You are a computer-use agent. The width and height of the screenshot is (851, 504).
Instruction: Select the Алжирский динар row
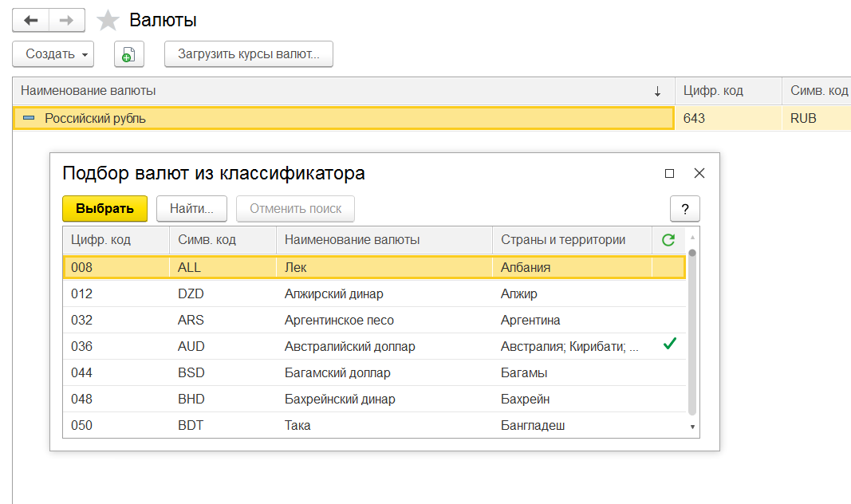coord(375,294)
